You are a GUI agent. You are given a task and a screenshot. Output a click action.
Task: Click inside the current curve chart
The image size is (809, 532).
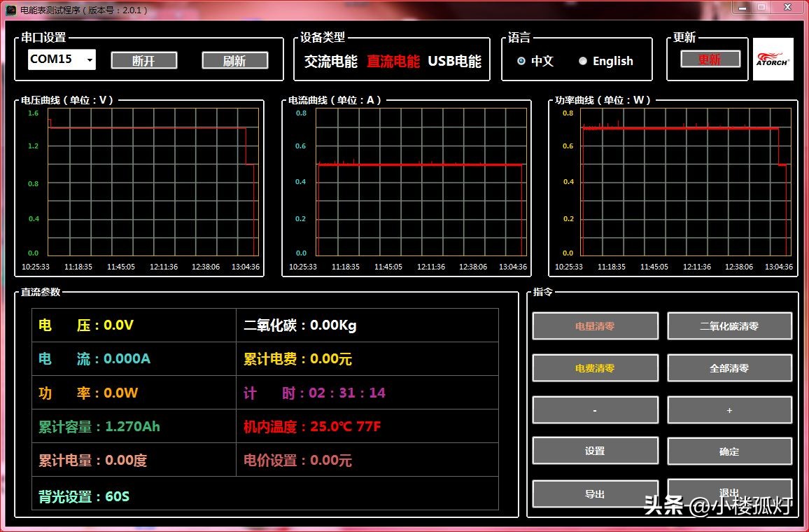[x=421, y=181]
